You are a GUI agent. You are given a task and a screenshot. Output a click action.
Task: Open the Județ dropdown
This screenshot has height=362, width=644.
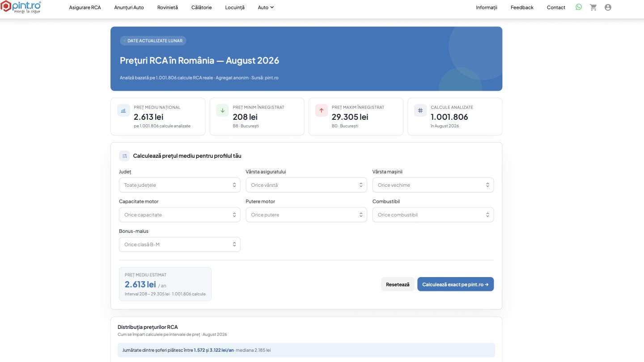pyautogui.click(x=179, y=185)
